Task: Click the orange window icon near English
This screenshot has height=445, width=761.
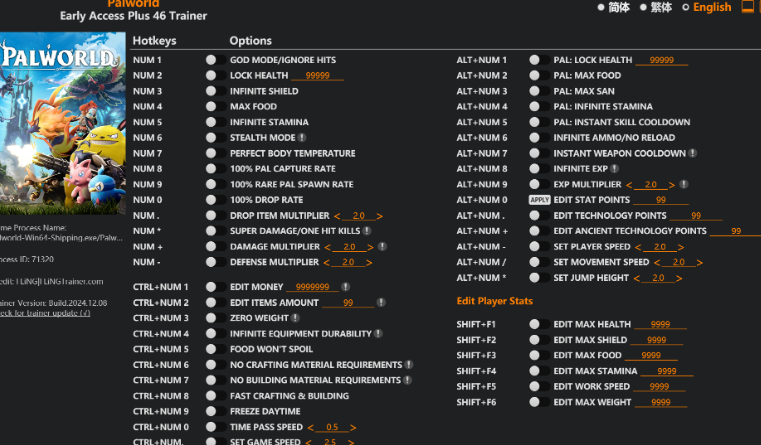Action: tap(748, 7)
